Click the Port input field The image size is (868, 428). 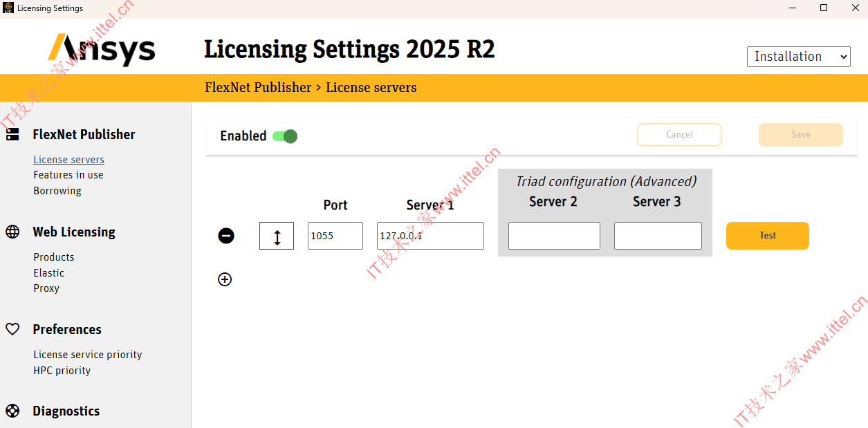point(335,236)
